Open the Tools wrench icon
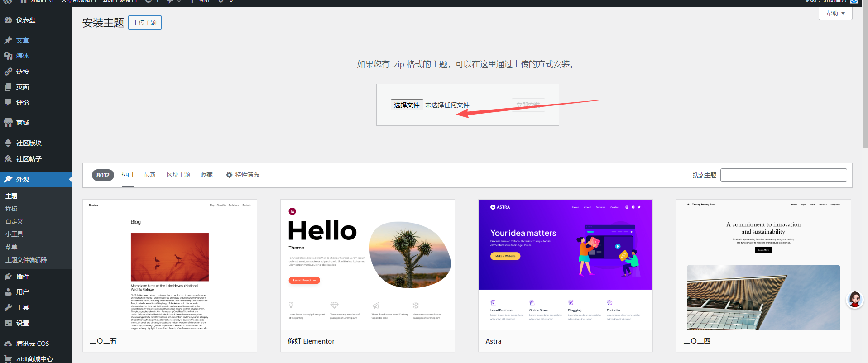 pos(8,307)
